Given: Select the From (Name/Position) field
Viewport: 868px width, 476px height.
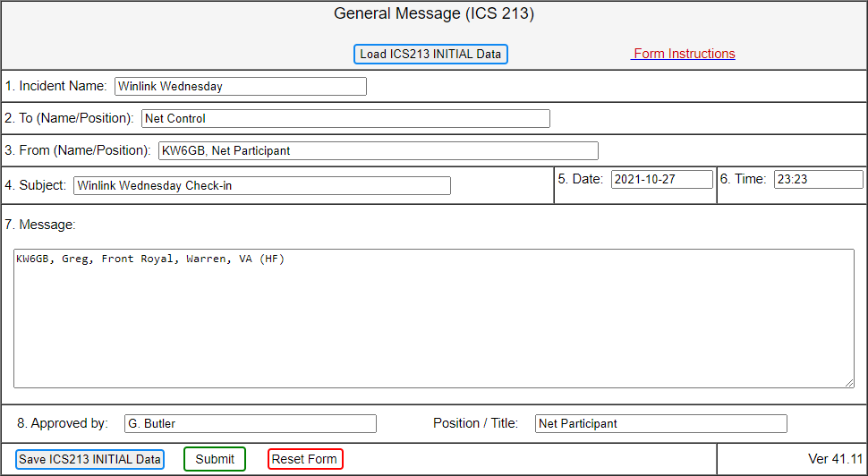Looking at the screenshot, I should point(378,151).
